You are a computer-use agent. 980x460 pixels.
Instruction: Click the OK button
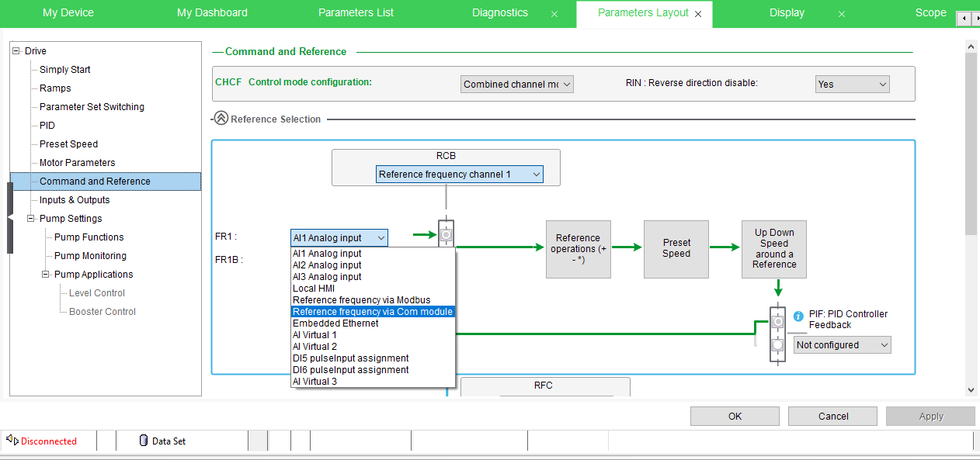tap(735, 417)
